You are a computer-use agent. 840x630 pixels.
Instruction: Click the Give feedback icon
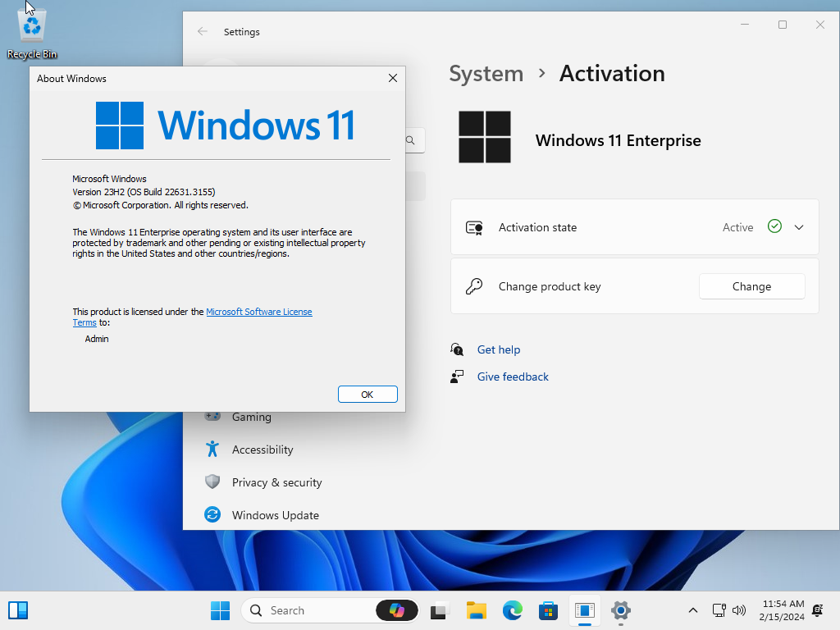pos(457,377)
